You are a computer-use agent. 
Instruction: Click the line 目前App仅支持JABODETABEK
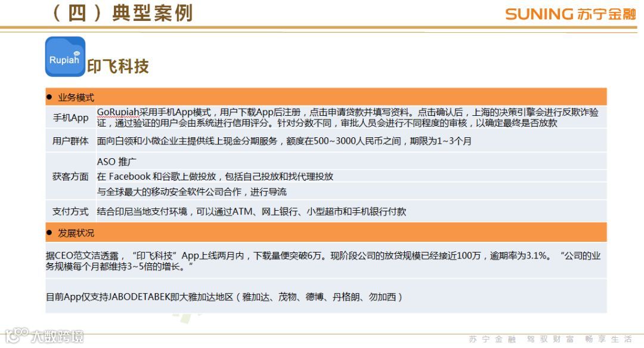pyautogui.click(x=224, y=297)
